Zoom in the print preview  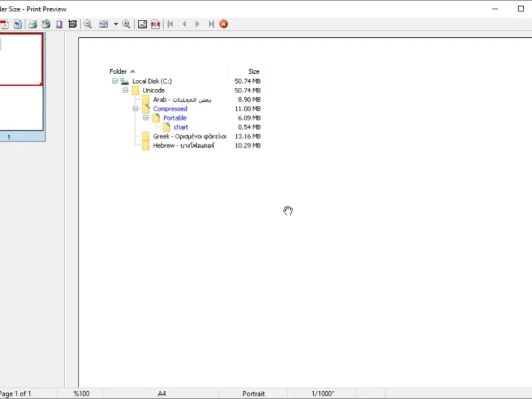(x=126, y=24)
